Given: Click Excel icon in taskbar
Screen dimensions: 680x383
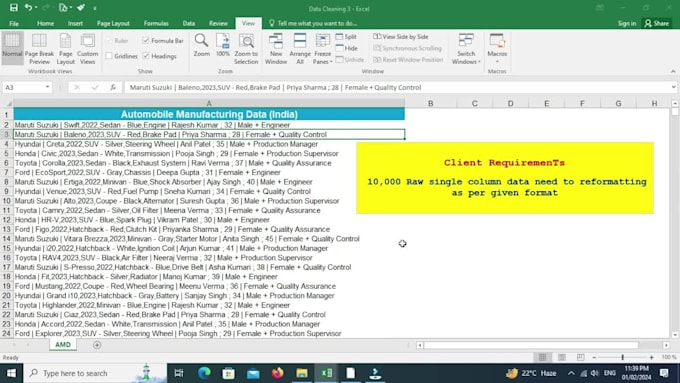Looking at the screenshot, I should point(327,373).
